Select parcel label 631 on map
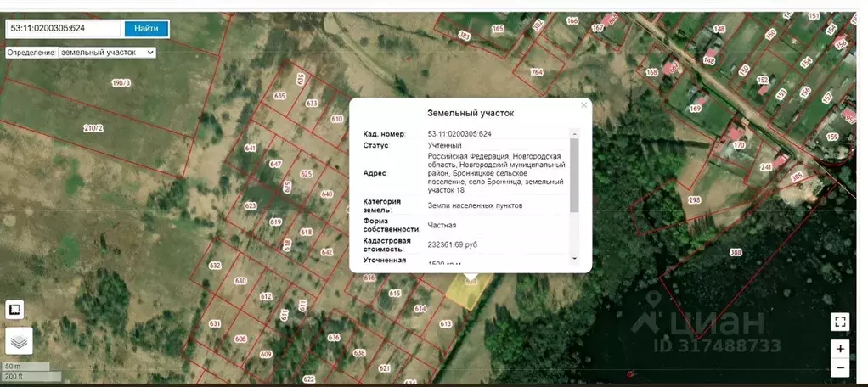Viewport: 868px width, 387px height. (215, 323)
